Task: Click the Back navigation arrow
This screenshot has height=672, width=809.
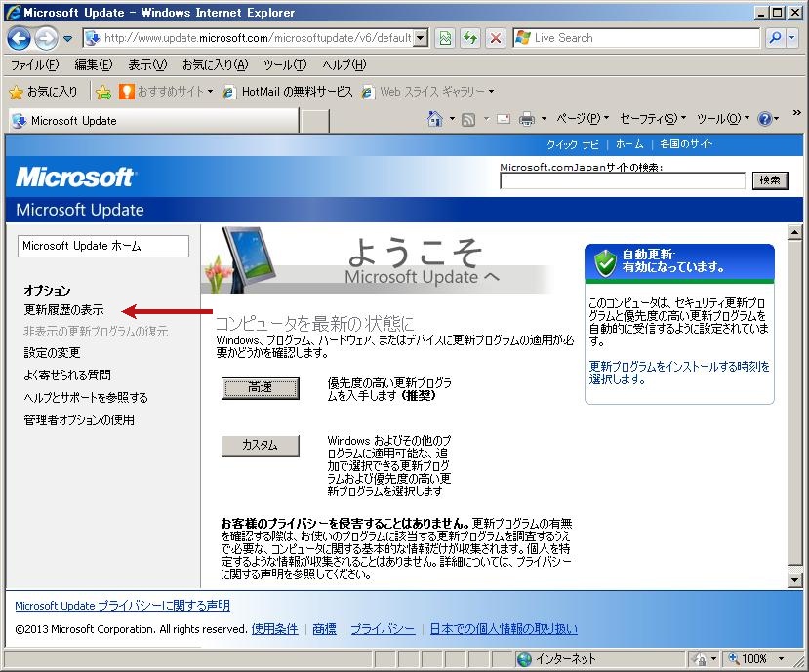Action: click(x=20, y=38)
